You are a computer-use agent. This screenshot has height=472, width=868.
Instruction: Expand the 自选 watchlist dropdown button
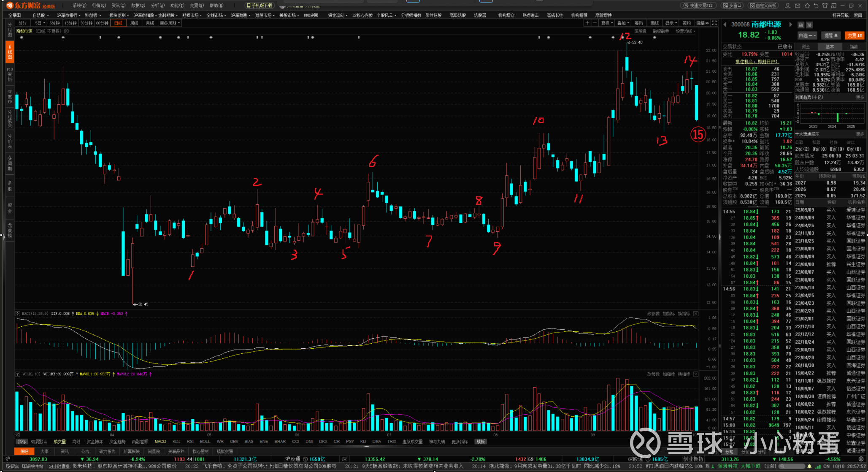(x=807, y=35)
